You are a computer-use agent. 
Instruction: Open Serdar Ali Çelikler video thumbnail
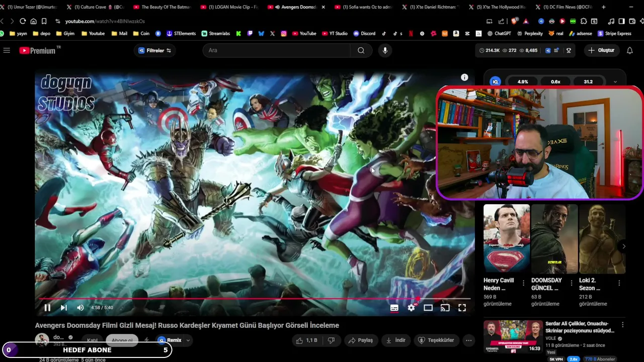[513, 337]
